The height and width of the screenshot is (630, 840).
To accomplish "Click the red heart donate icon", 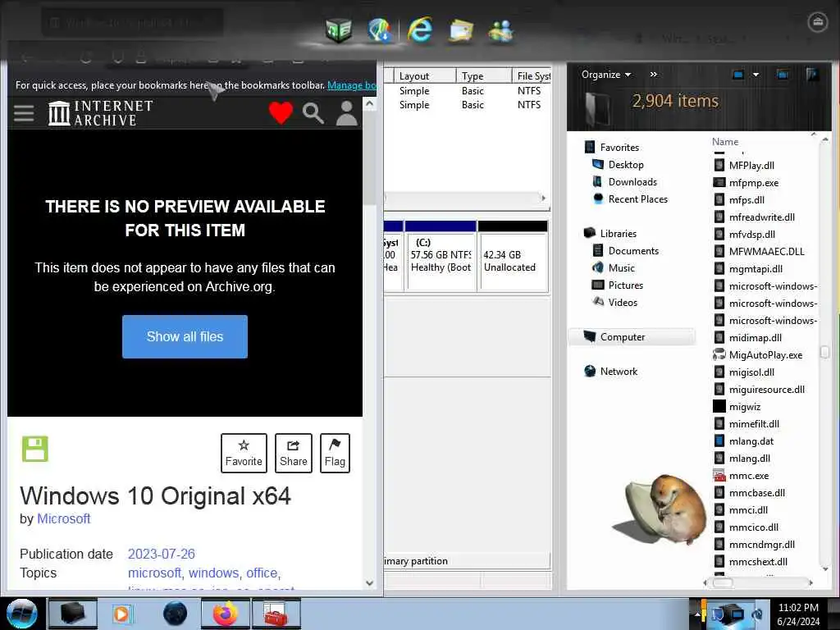I will coord(281,113).
